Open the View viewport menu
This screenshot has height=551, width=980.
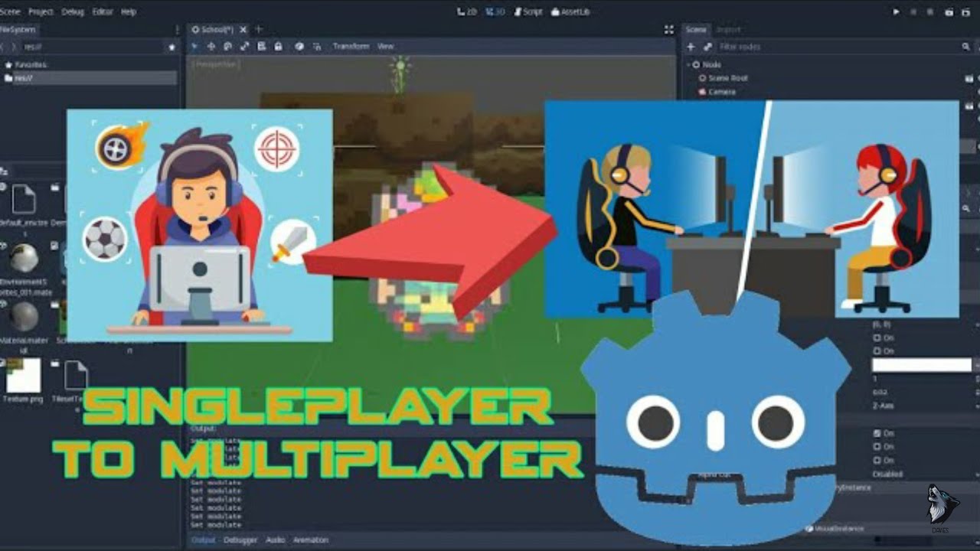(385, 47)
